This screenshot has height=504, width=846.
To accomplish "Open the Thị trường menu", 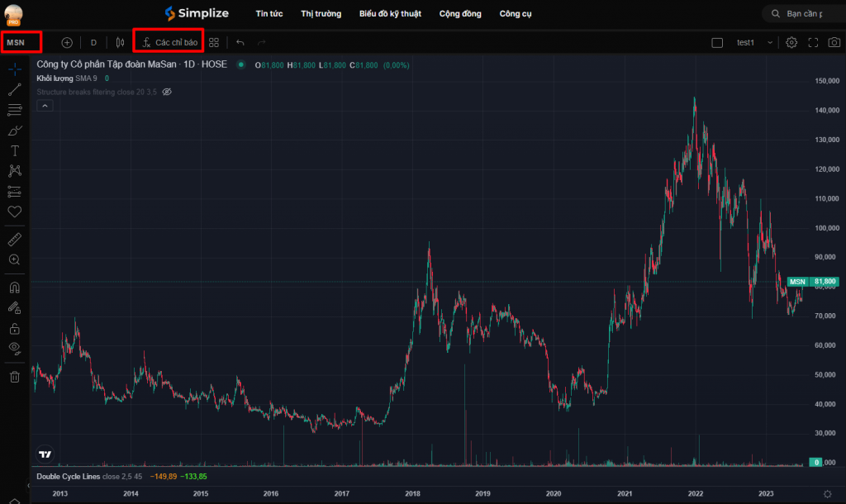I will pyautogui.click(x=321, y=14).
